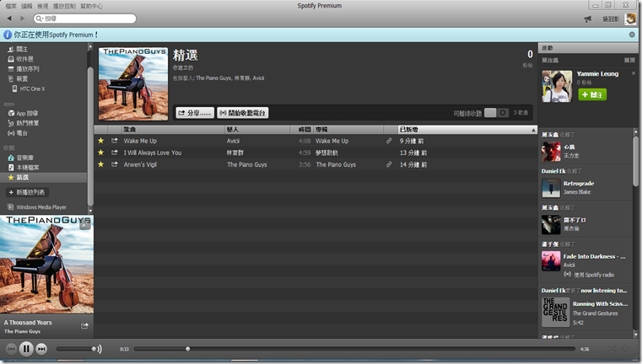Sort by the 已新增 added column header

click(x=467, y=130)
